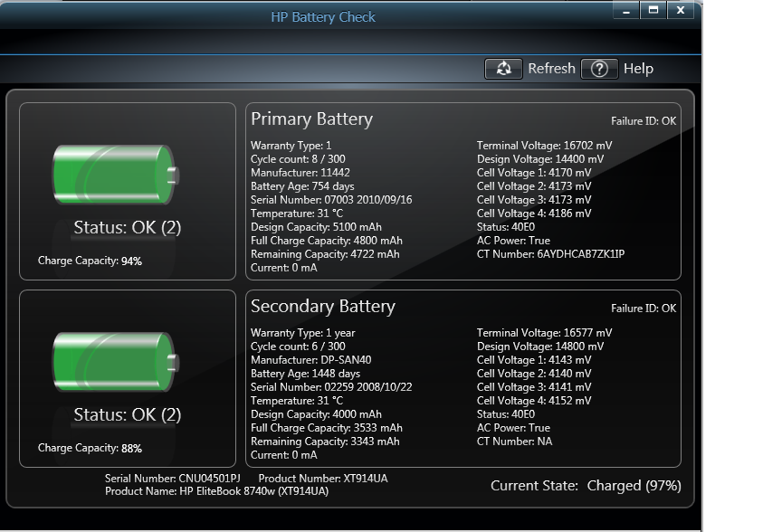Close the HP Battery Check window

[x=681, y=10]
